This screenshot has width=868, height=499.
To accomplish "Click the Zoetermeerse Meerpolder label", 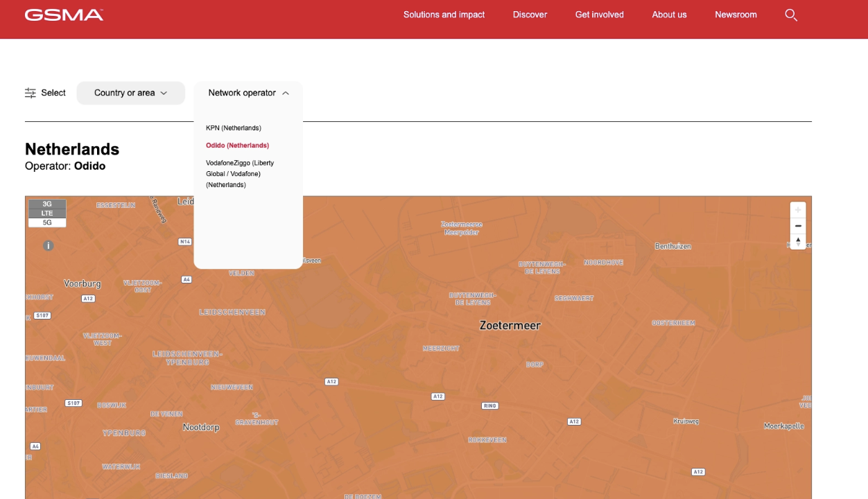I will (462, 228).
